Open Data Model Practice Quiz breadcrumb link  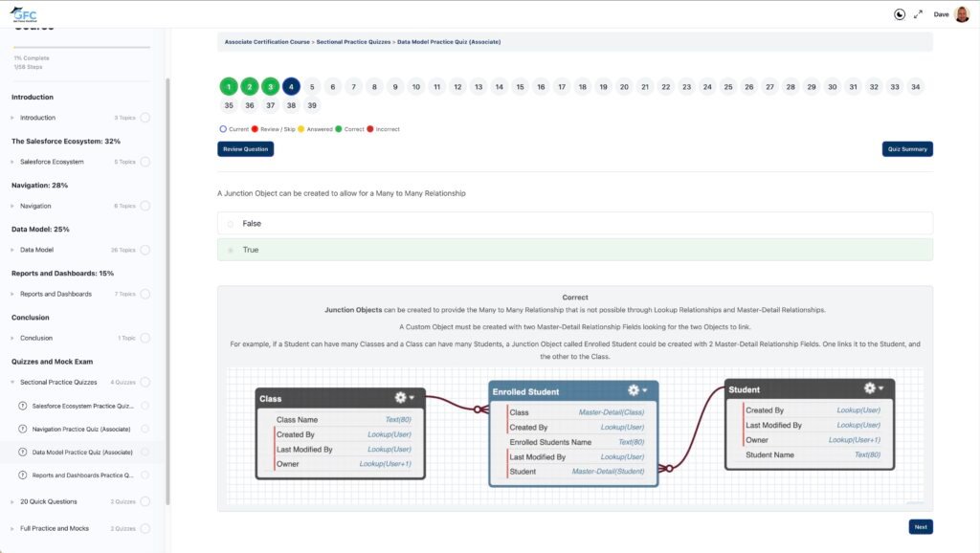pyautogui.click(x=449, y=42)
